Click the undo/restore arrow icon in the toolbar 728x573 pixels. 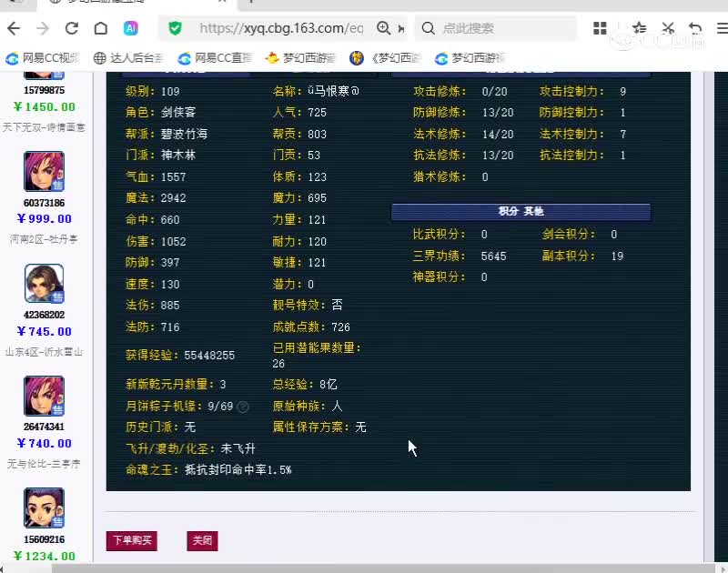[x=694, y=28]
